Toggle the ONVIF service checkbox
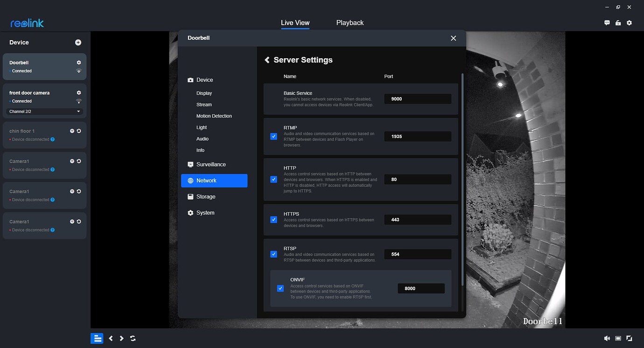The height and width of the screenshot is (348, 644). [280, 288]
